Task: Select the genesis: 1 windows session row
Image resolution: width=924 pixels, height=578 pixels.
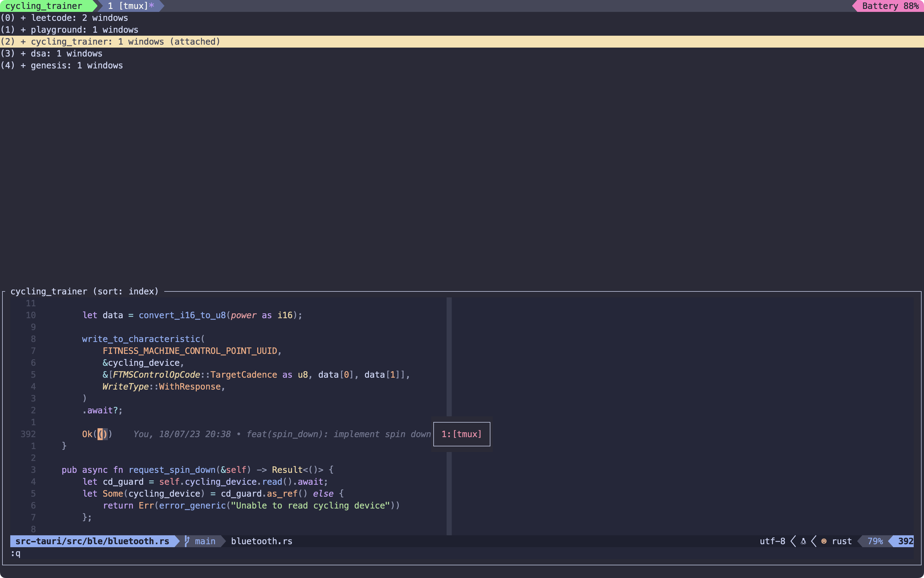Action: tap(462, 65)
